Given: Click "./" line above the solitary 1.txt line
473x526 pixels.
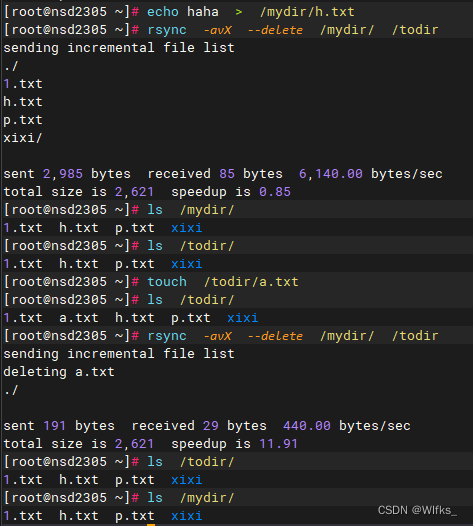Looking at the screenshot, I should [11, 66].
